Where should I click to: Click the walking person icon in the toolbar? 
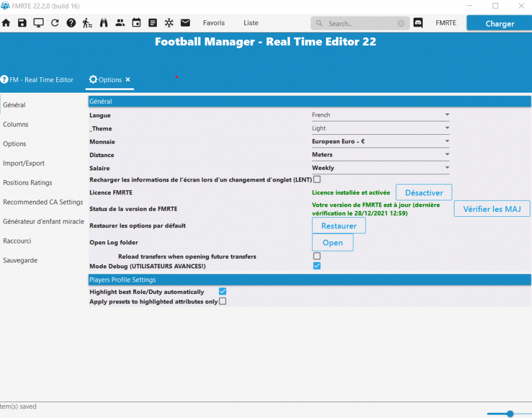pyautogui.click(x=87, y=23)
